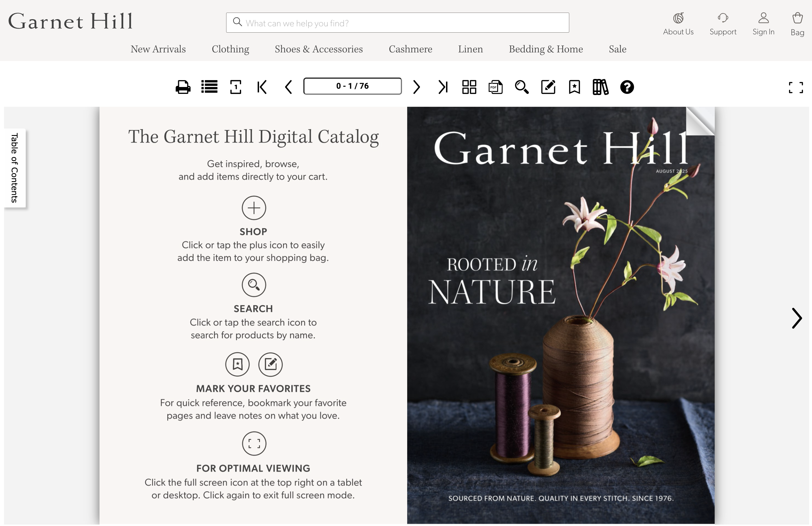The width and height of the screenshot is (812, 526).
Task: Open the table of contents list icon
Action: (209, 87)
